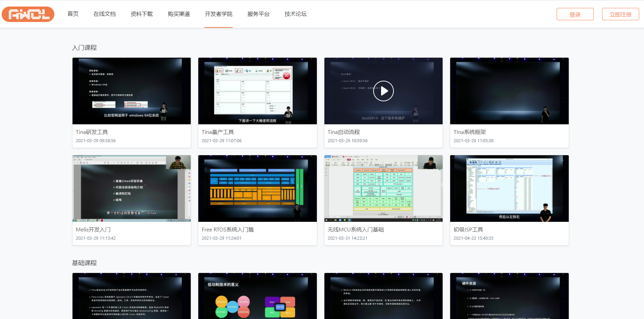
Task: Open 服务平台 in the navigation bar
Action: pyautogui.click(x=258, y=14)
